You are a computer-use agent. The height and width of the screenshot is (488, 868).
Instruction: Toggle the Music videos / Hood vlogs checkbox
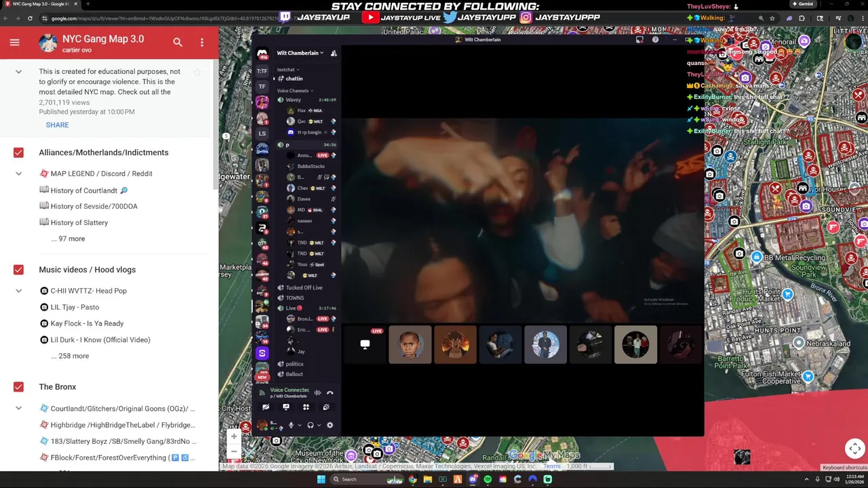pyautogui.click(x=18, y=270)
